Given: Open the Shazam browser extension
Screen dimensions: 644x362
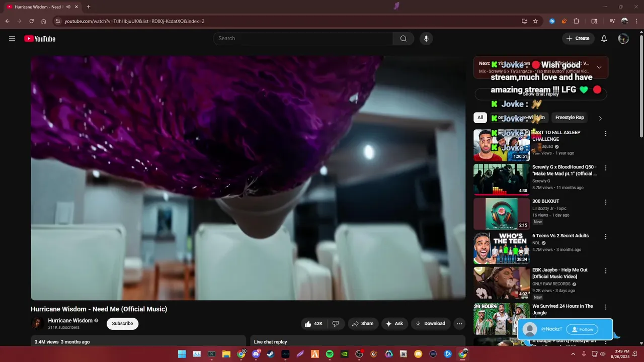Looking at the screenshot, I should click(552, 21).
